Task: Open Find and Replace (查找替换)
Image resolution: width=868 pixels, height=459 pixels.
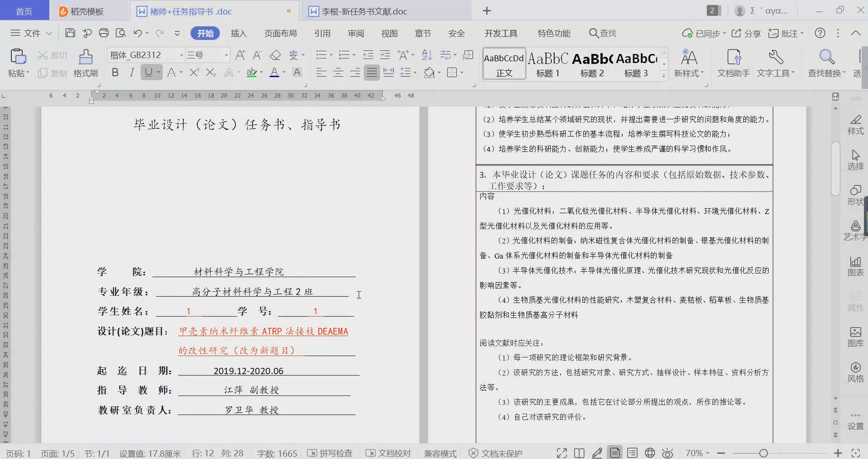Action: (826, 63)
